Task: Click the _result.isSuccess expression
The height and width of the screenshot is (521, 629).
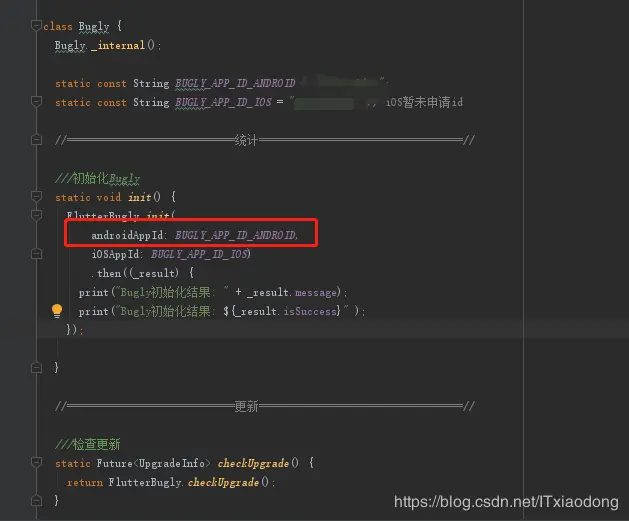Action: (x=284, y=311)
